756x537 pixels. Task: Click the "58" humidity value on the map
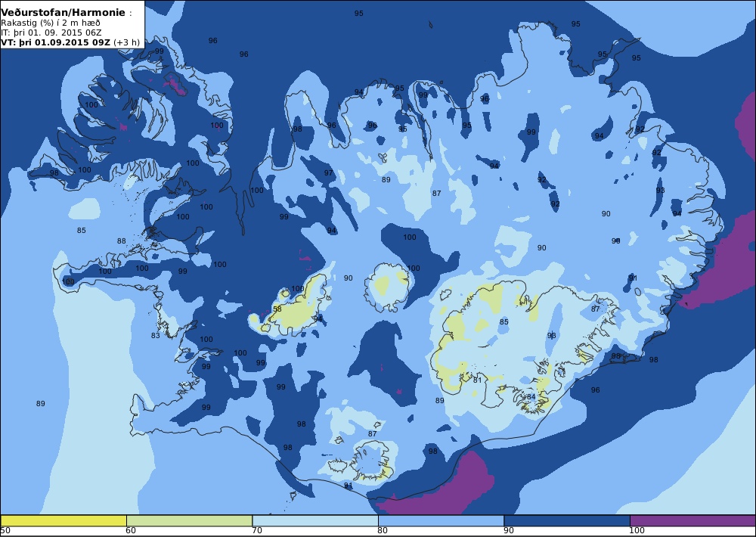[277, 309]
